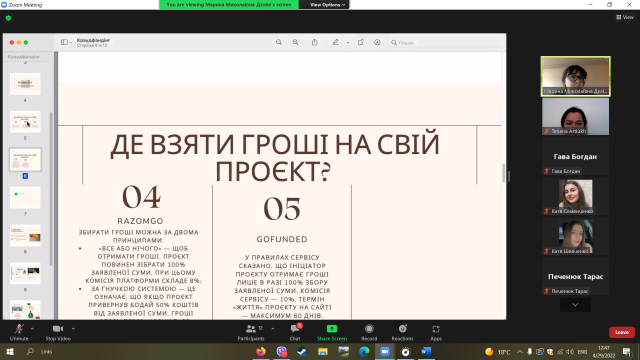
Task: Open Microsoft Edge from the taskbar
Action: pos(364,351)
